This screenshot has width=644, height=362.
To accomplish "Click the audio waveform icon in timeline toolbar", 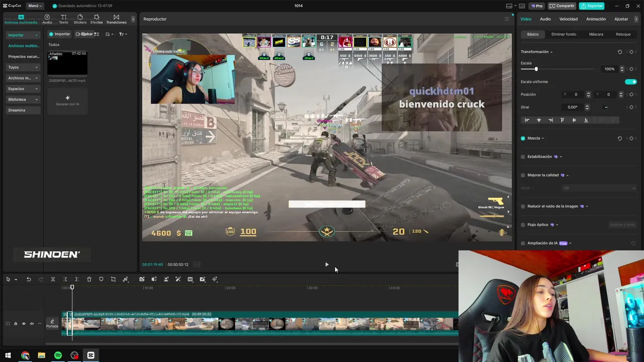I will click(x=214, y=279).
